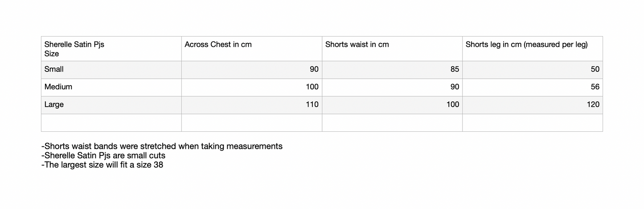Select Medium shorts waist value 90
644x209 pixels.
pyautogui.click(x=454, y=87)
